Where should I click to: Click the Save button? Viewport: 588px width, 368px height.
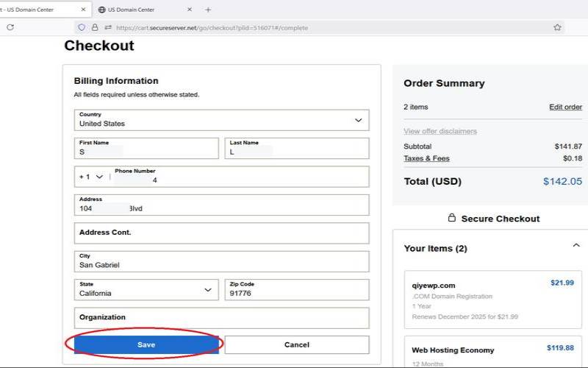[x=146, y=344]
